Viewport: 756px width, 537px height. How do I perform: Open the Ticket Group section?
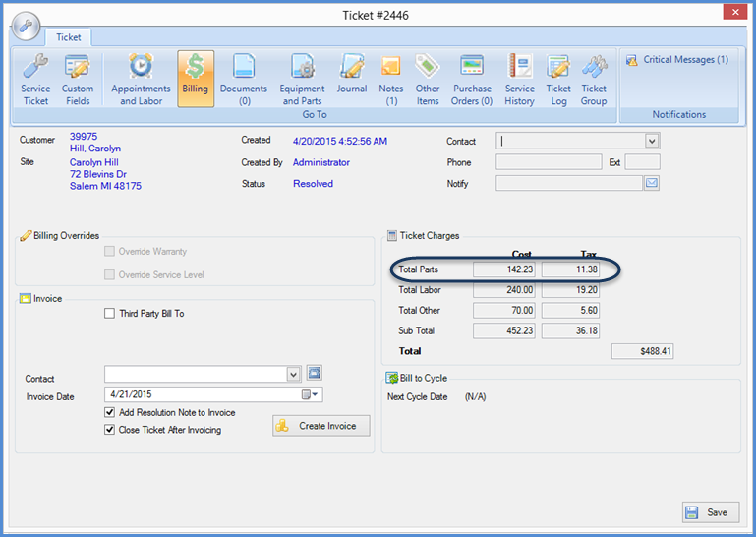click(x=594, y=80)
